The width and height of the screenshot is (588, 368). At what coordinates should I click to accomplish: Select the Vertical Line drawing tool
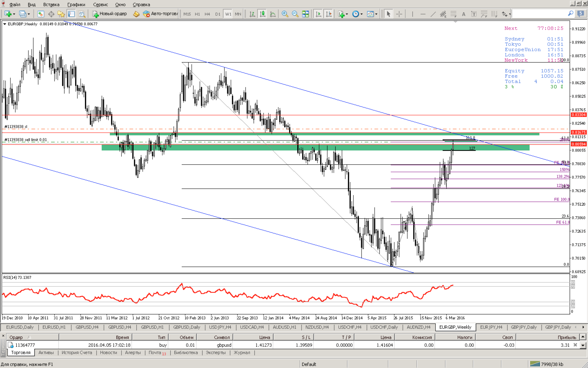point(413,14)
